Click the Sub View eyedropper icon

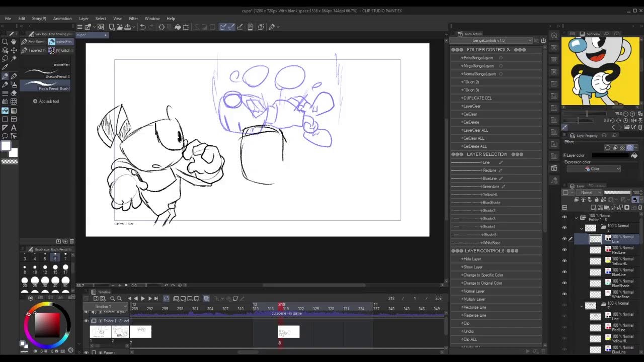[565, 127]
